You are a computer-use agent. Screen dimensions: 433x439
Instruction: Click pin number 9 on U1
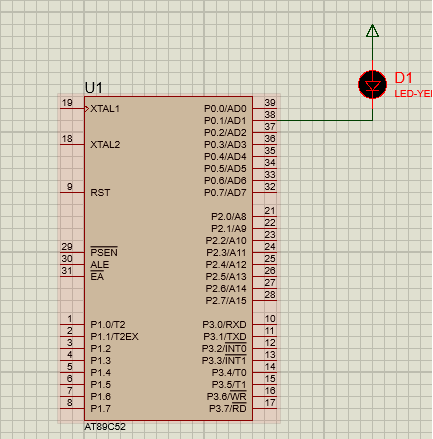tap(70, 187)
